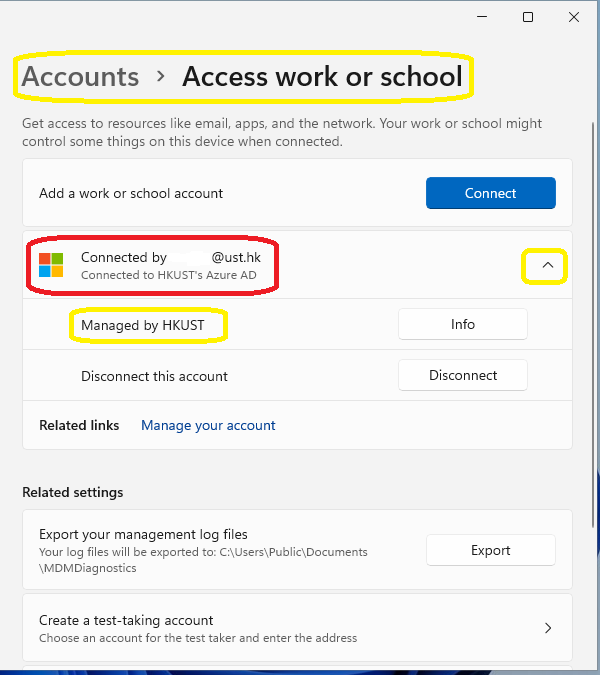This screenshot has height=675, width=600.
Task: Click the Export your management log files text
Action: pyautogui.click(x=143, y=534)
